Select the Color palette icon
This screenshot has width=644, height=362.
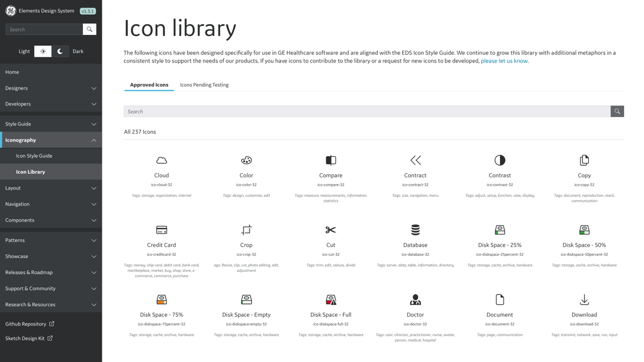coord(246,160)
